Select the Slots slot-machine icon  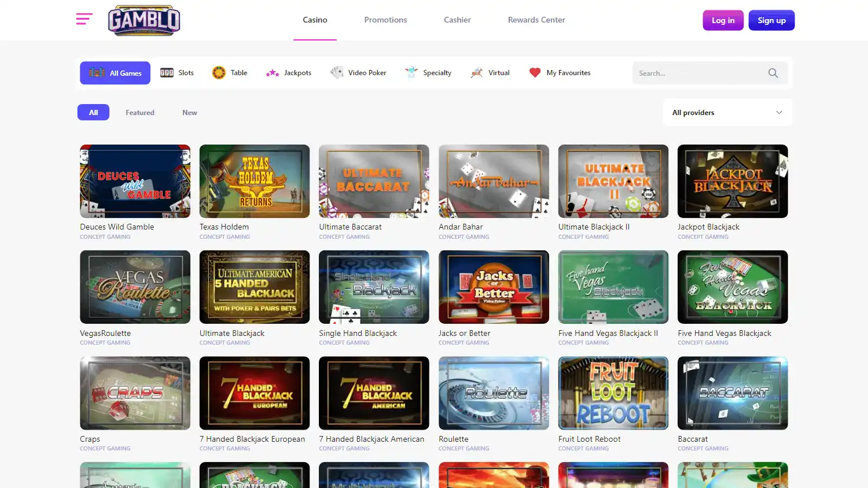[167, 73]
